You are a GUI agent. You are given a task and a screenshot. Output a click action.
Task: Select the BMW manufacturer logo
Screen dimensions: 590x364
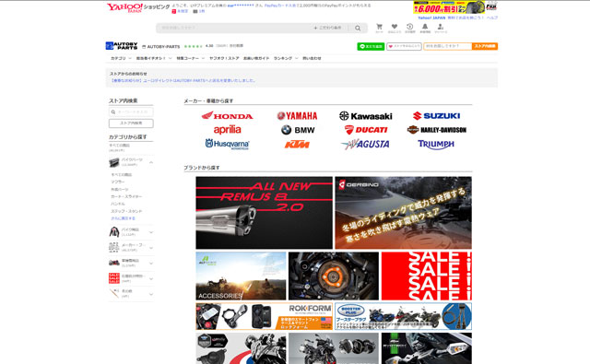tap(298, 130)
